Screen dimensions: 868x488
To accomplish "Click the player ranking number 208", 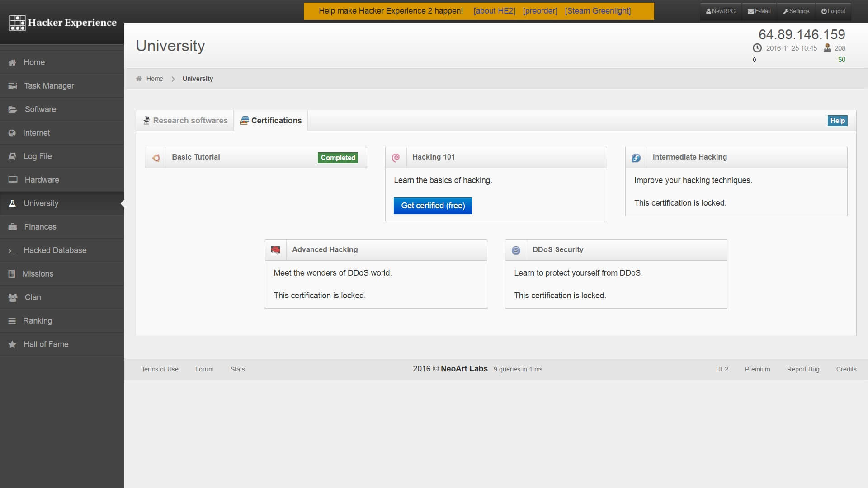I will coord(840,48).
